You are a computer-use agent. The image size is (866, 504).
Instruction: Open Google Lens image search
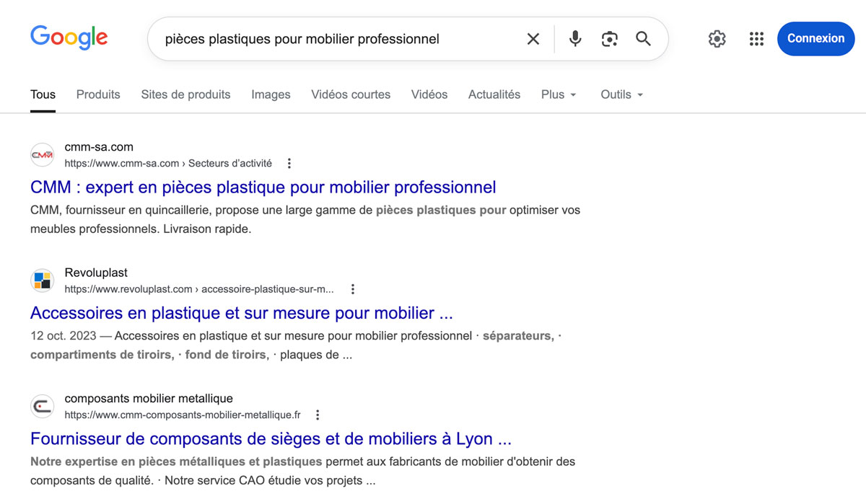point(609,39)
